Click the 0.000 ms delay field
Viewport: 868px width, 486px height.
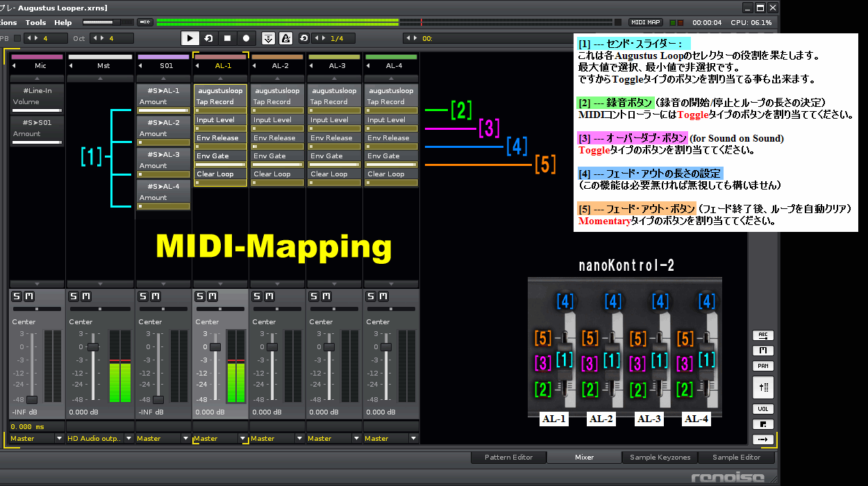[x=37, y=426]
